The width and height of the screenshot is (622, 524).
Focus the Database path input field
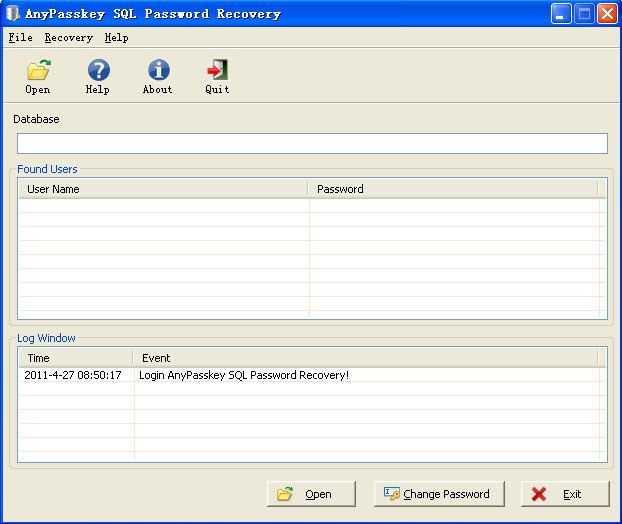(x=312, y=144)
